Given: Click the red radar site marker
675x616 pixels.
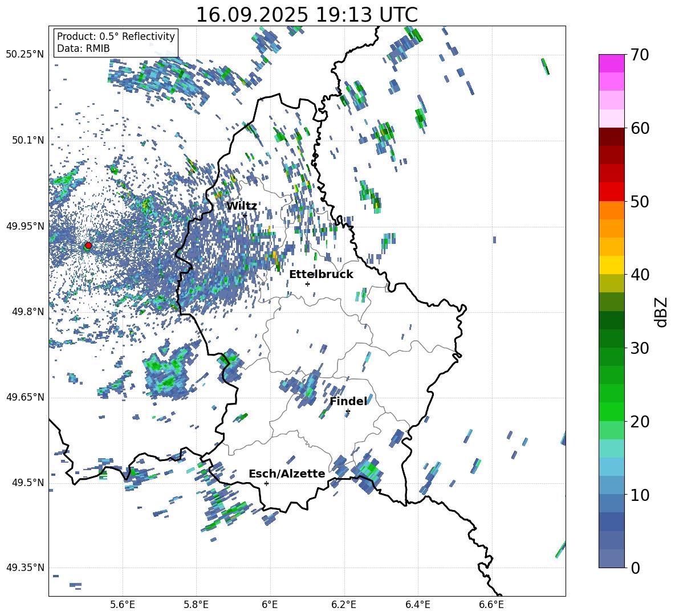Looking at the screenshot, I should [88, 245].
